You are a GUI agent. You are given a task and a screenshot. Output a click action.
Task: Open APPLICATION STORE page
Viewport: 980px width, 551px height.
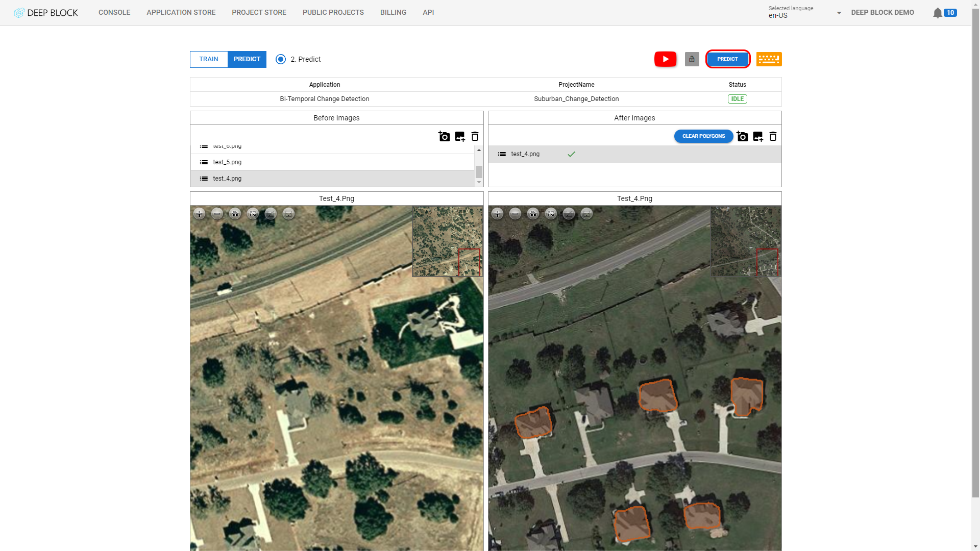(x=181, y=12)
